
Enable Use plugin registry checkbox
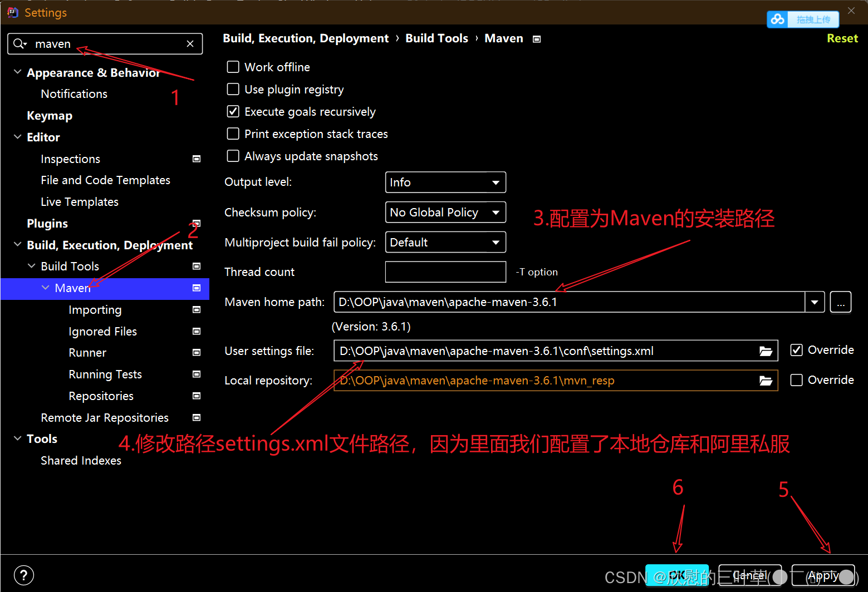233,89
